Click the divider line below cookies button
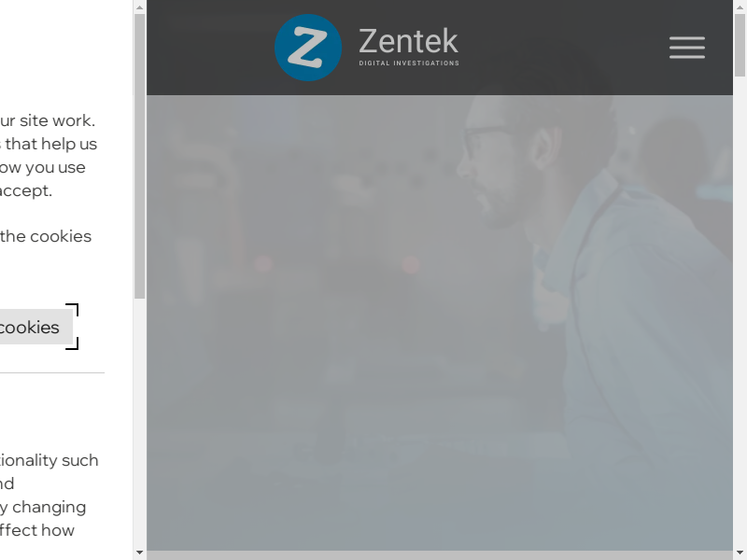The width and height of the screenshot is (747, 560). pos(52,372)
